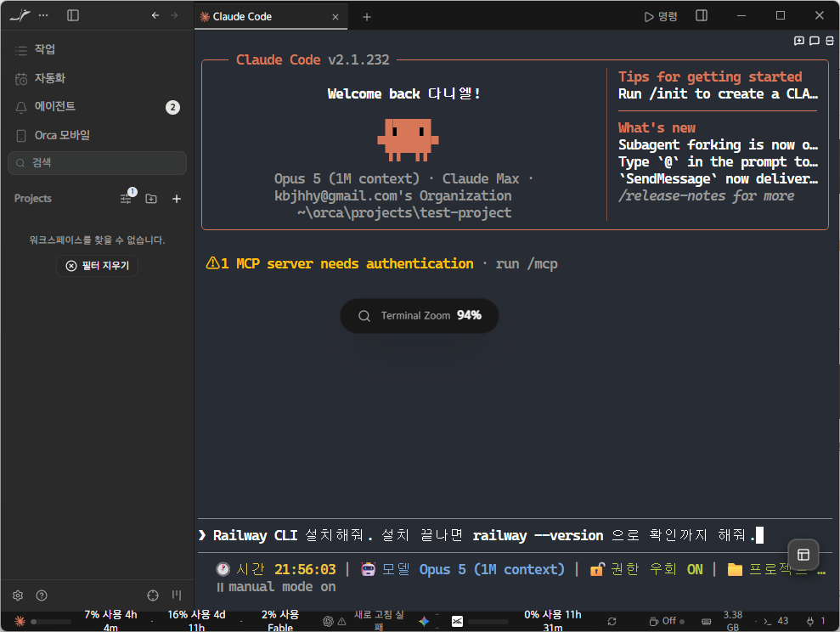Click the 권한 우회 ON status

click(646, 569)
